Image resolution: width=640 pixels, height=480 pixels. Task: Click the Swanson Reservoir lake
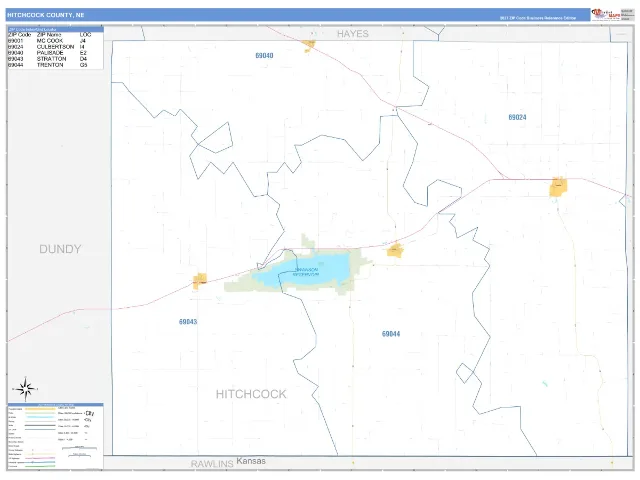pos(302,270)
